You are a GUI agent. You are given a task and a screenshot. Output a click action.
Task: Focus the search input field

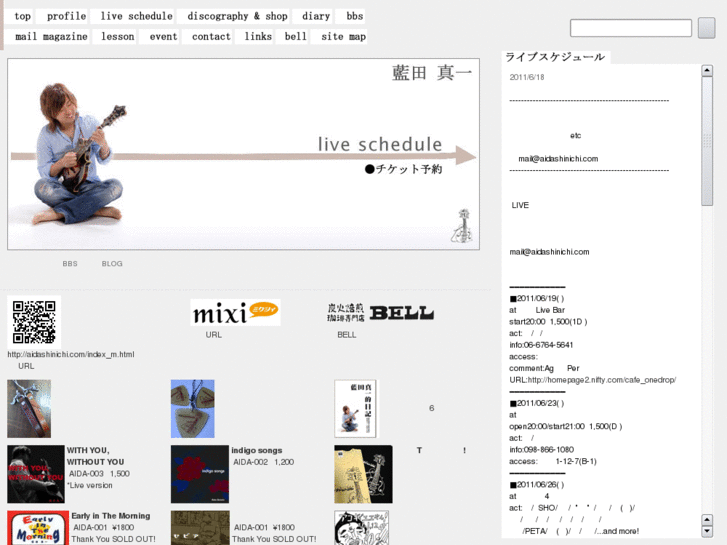coord(631,28)
